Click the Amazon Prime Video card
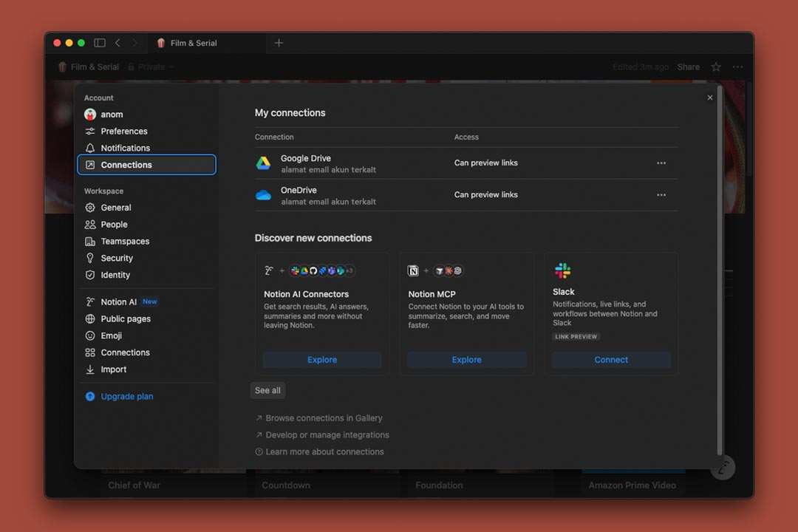This screenshot has height=532, width=798. pyautogui.click(x=634, y=483)
